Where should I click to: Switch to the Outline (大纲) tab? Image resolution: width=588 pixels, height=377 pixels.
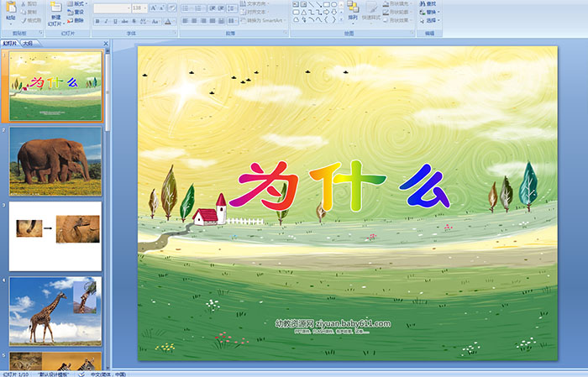coord(29,42)
